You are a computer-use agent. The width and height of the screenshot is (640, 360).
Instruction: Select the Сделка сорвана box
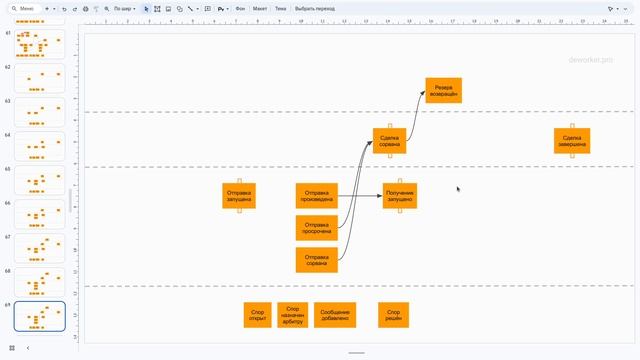pos(389,141)
